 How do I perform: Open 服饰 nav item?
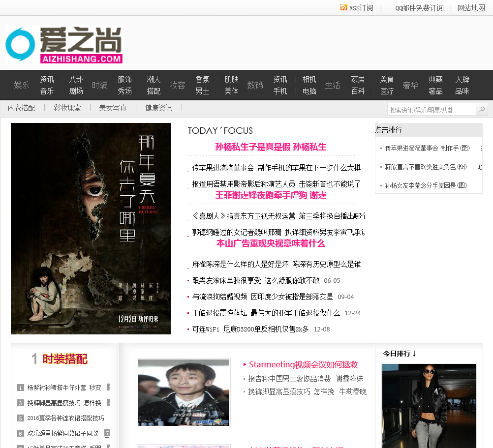coord(125,79)
